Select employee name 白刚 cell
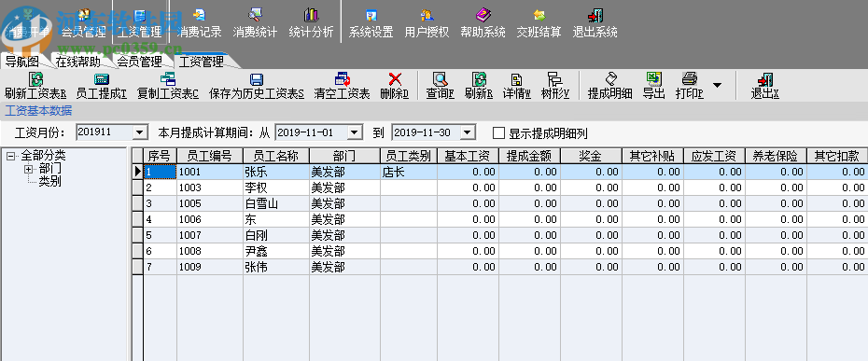The width and height of the screenshot is (868, 361). [276, 235]
